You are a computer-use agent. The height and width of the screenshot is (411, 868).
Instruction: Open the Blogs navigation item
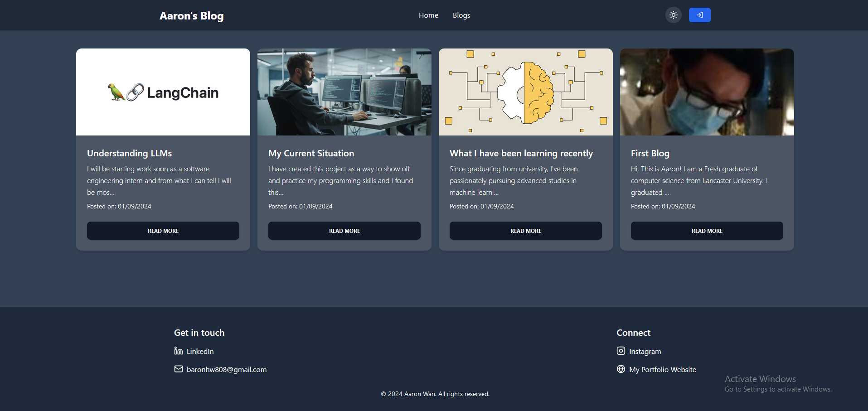461,15
